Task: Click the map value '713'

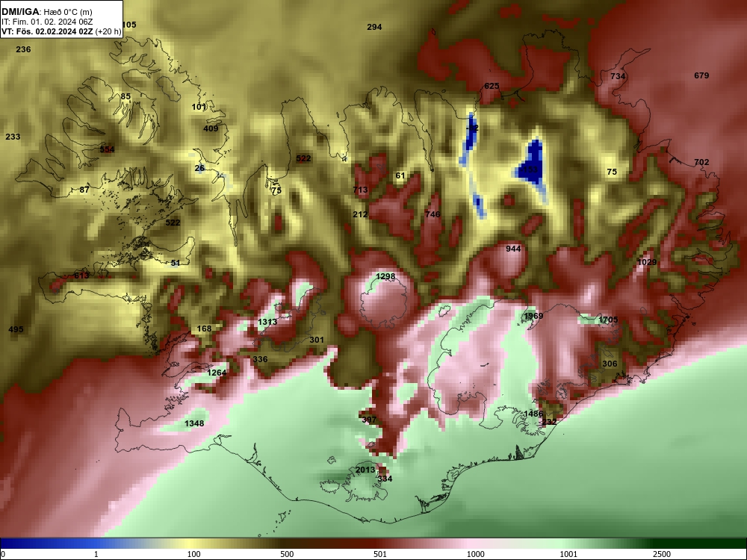Action: (360, 190)
